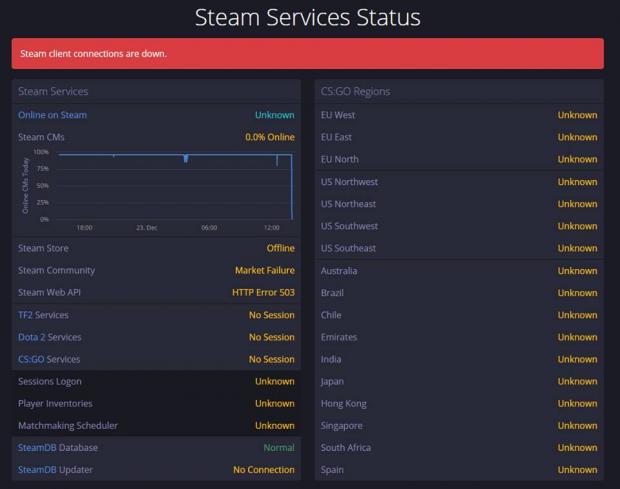Click the red Steam client connections alert

307,53
